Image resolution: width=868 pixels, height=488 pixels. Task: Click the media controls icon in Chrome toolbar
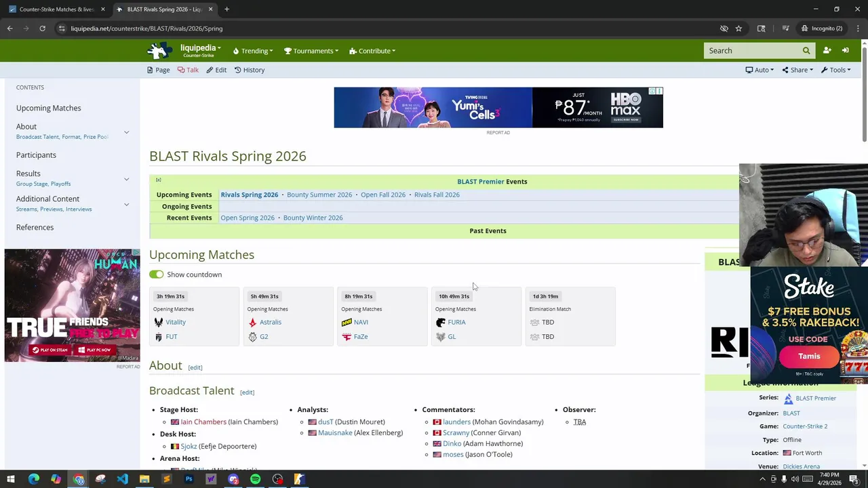coord(785,28)
